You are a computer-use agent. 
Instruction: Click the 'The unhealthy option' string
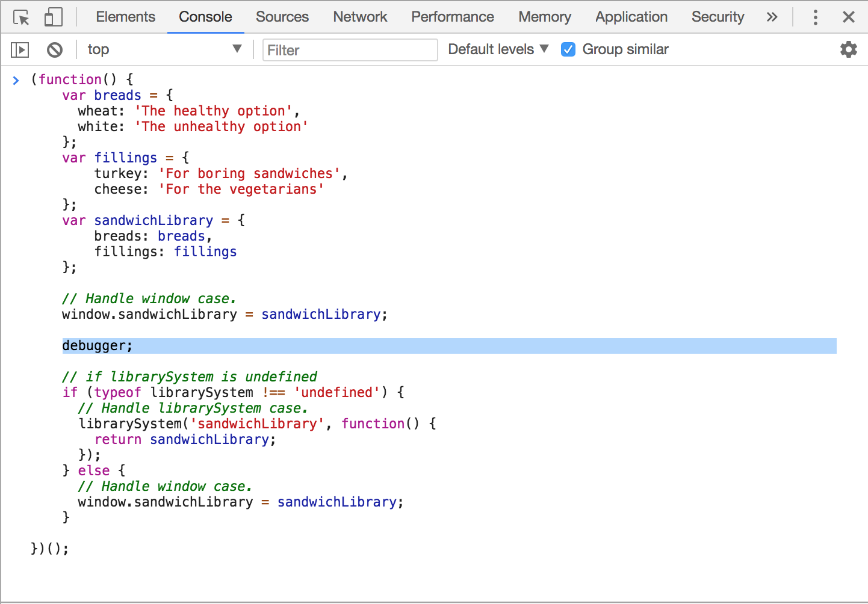221,127
